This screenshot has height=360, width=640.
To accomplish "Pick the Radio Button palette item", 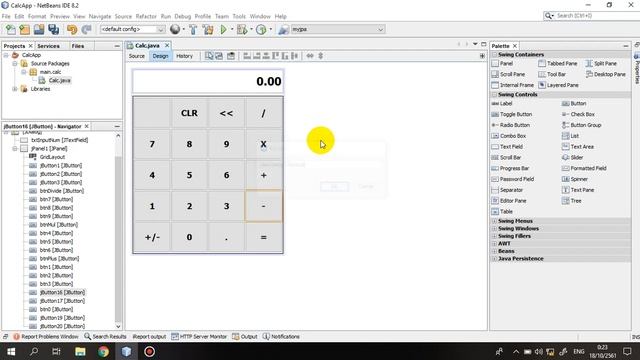I will pyautogui.click(x=511, y=125).
